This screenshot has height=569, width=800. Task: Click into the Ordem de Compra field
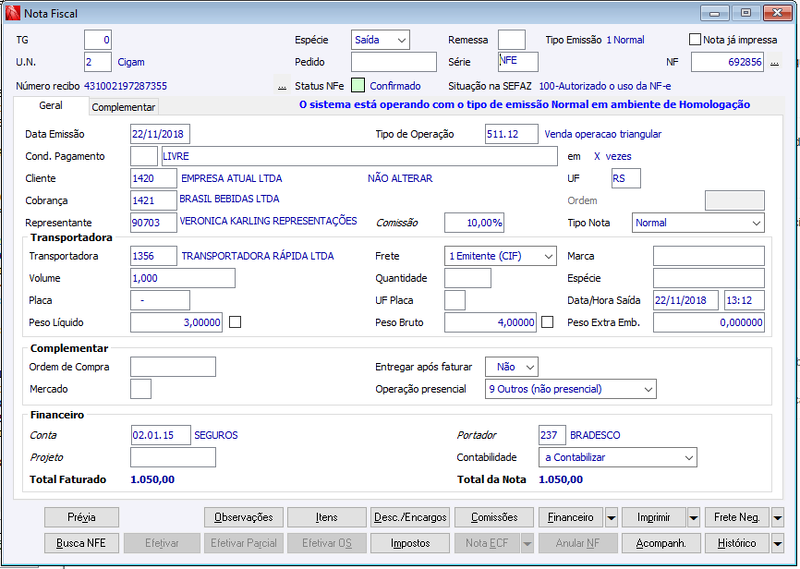tap(173, 367)
